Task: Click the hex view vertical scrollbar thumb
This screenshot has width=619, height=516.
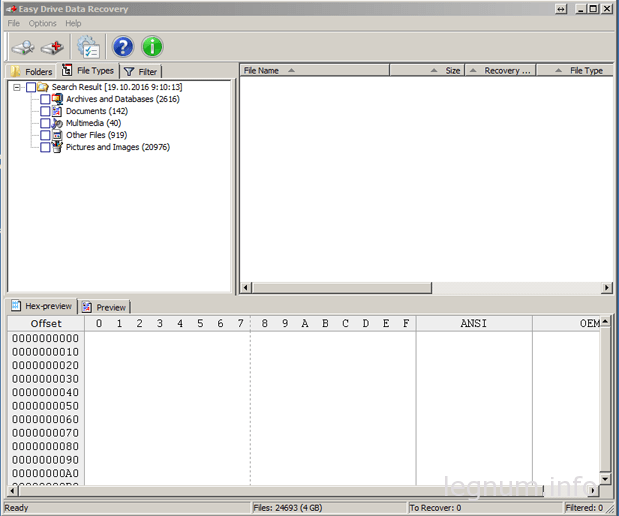Action: pyautogui.click(x=605, y=399)
